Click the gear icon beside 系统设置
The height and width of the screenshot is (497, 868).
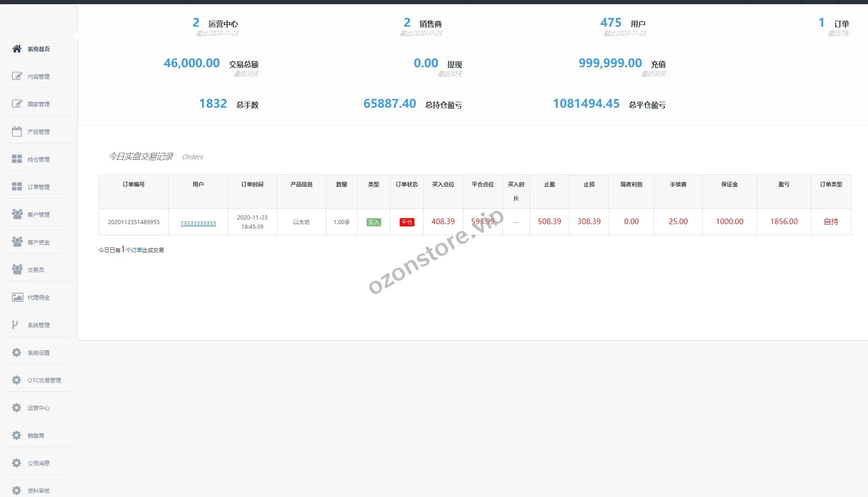pyautogui.click(x=17, y=353)
